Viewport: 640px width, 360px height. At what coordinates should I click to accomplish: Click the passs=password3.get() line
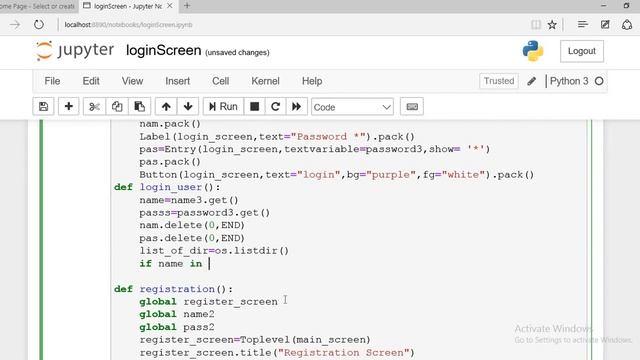pyautogui.click(x=204, y=213)
